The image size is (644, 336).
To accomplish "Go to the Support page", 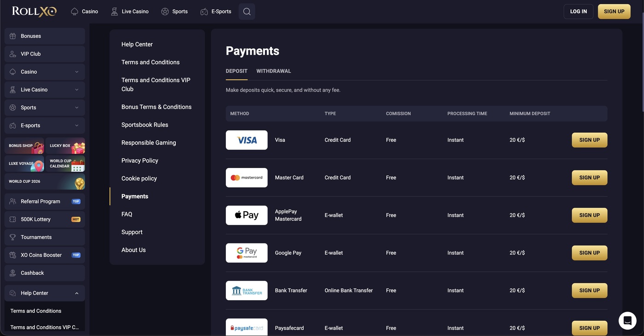I will 132,232.
